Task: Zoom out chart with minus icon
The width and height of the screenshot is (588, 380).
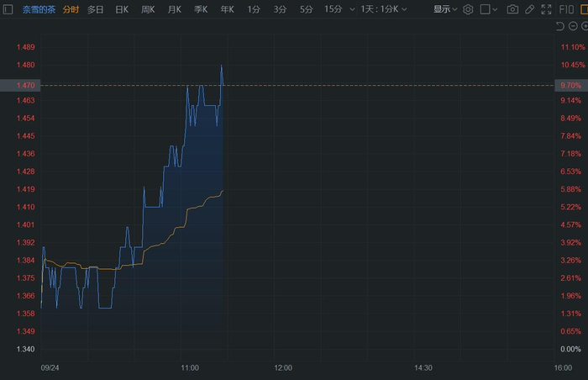Action: (x=574, y=27)
